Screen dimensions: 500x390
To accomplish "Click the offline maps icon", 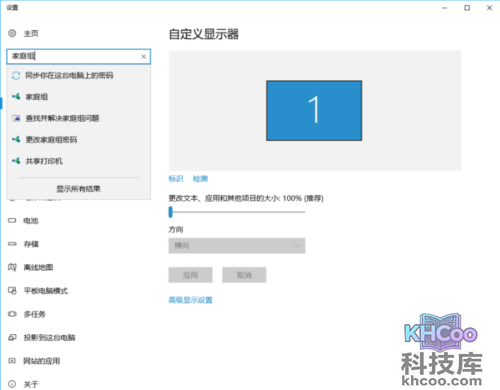I will 12,267.
